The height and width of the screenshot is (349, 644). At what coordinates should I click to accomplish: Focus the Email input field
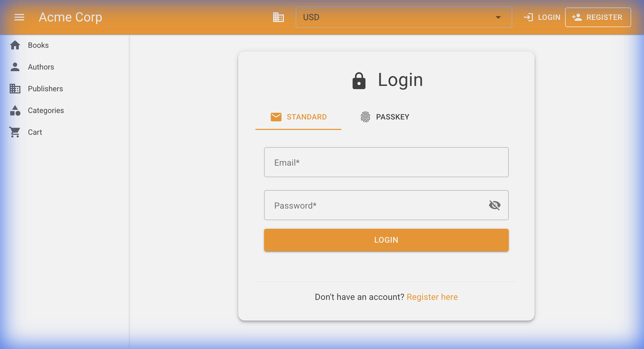386,162
